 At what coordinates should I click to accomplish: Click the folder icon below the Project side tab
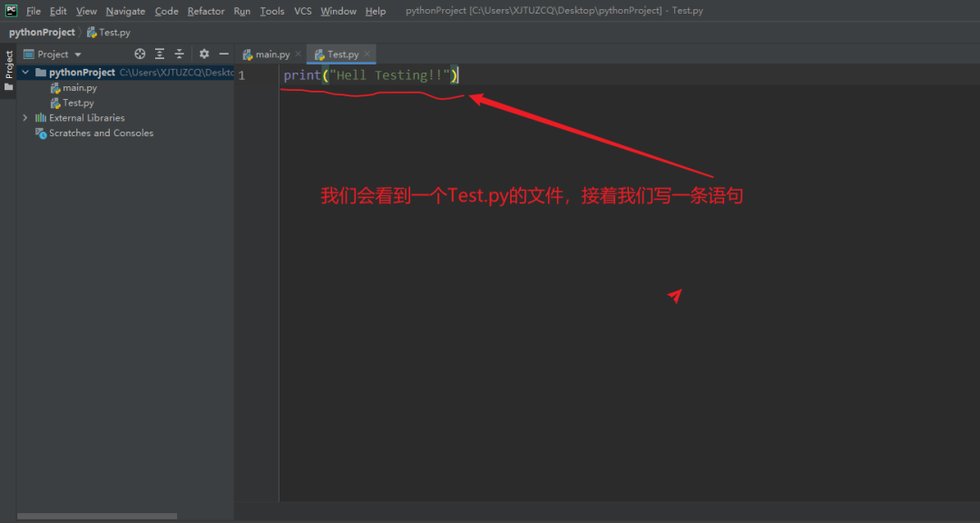pyautogui.click(x=8, y=87)
